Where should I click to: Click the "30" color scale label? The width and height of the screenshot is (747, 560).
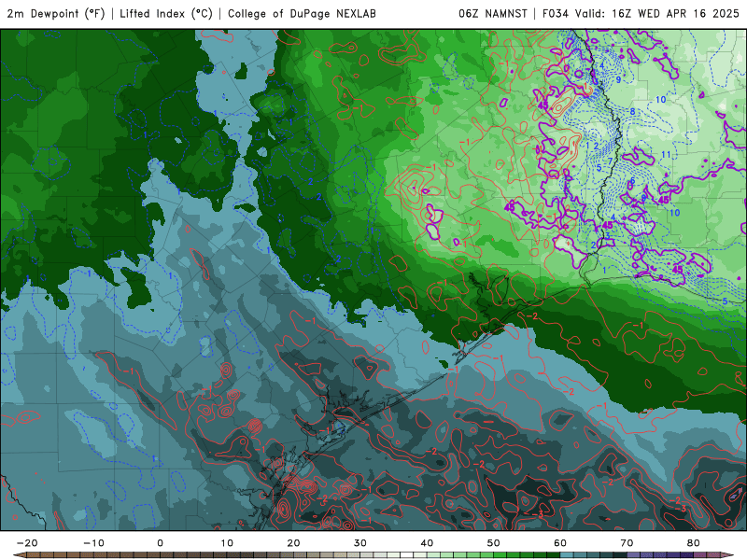click(360, 543)
